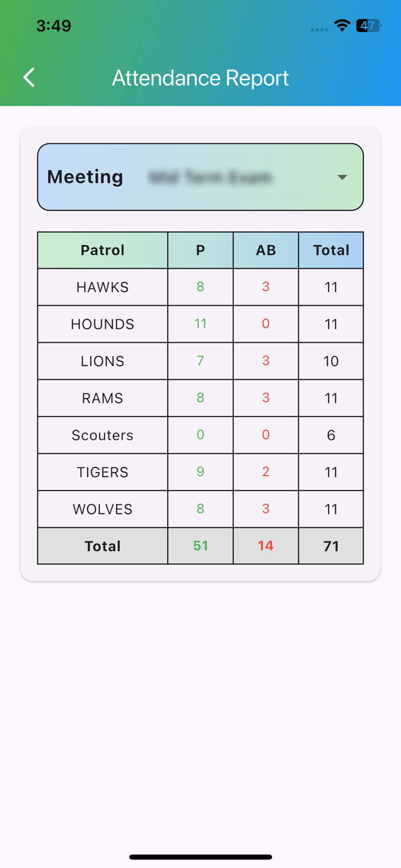Click the P column header
Viewport: 401px width, 868px height.
[200, 250]
